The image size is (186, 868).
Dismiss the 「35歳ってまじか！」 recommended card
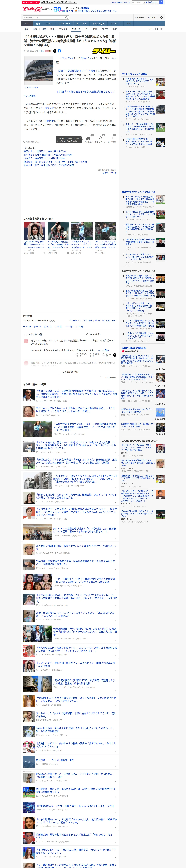click(x=92, y=253)
